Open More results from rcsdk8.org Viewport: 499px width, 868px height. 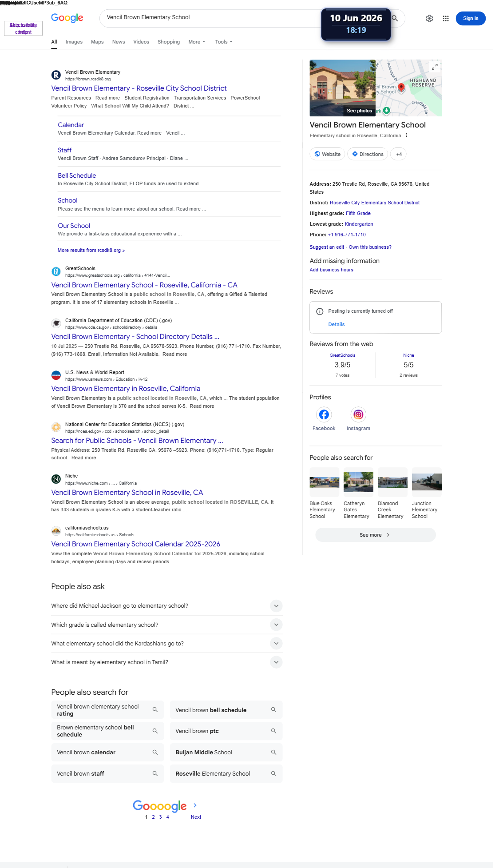pyautogui.click(x=91, y=250)
